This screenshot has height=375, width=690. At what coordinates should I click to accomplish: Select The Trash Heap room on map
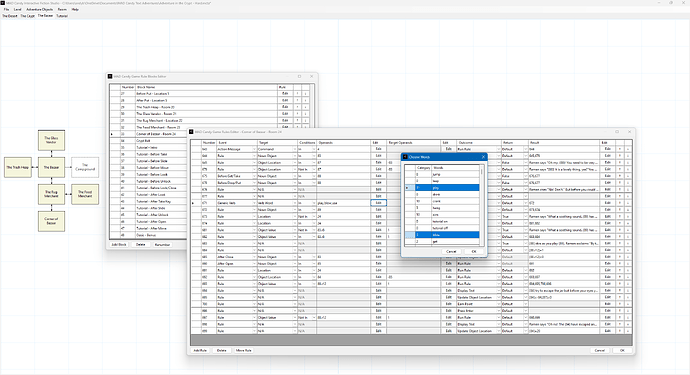click(x=18, y=167)
